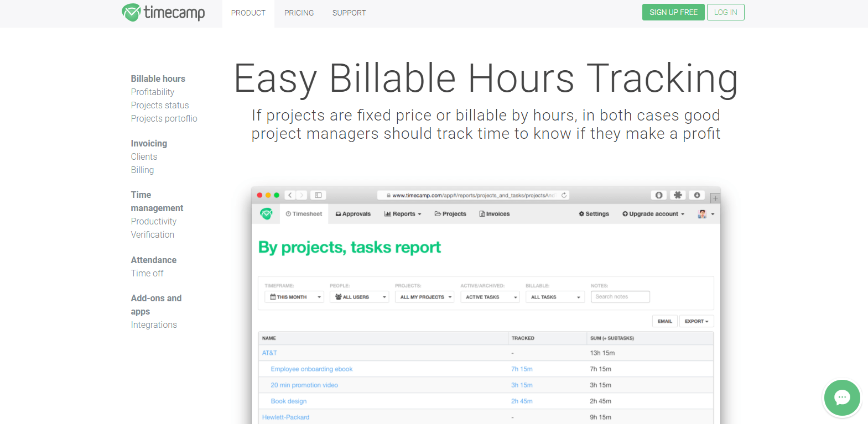Click Projects portoflio sidebar link
The image size is (868, 424).
164,118
